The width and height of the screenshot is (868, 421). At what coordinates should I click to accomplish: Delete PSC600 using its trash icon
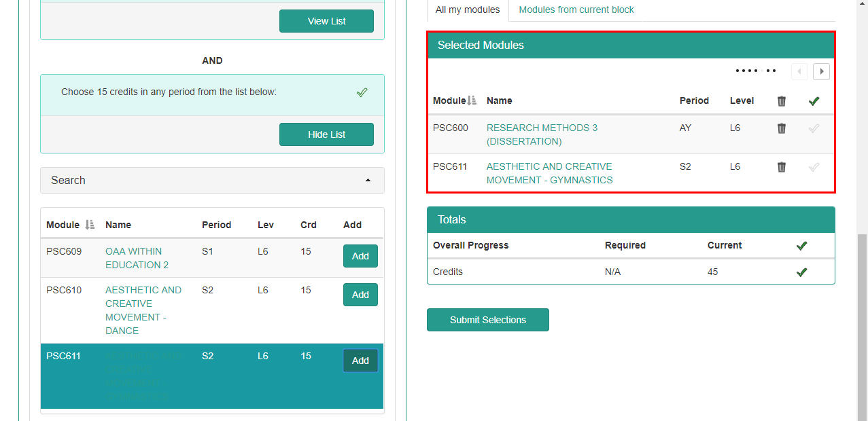point(781,128)
